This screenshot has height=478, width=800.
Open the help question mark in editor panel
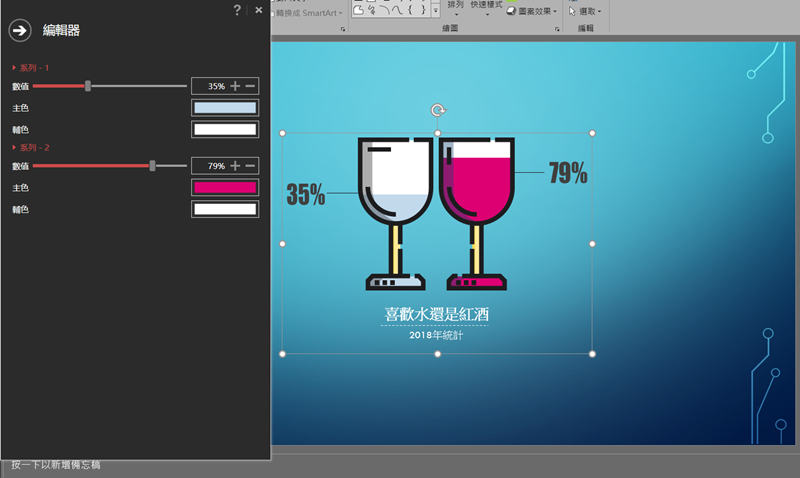click(x=237, y=10)
